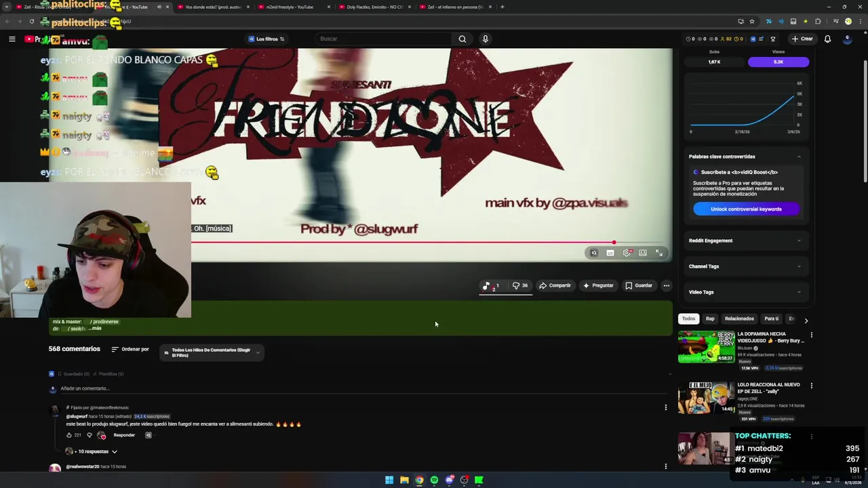Open the YouTube hamburger guide menu
The image size is (868, 488).
(x=12, y=39)
